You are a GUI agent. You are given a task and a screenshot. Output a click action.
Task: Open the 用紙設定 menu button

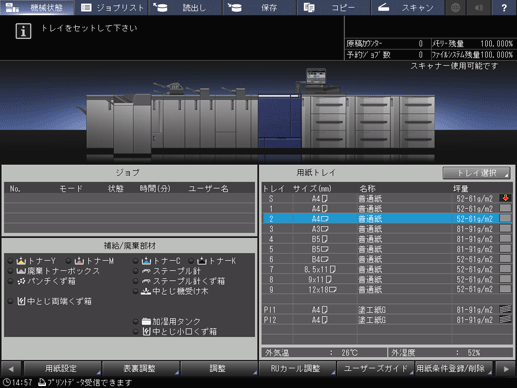[x=62, y=368]
